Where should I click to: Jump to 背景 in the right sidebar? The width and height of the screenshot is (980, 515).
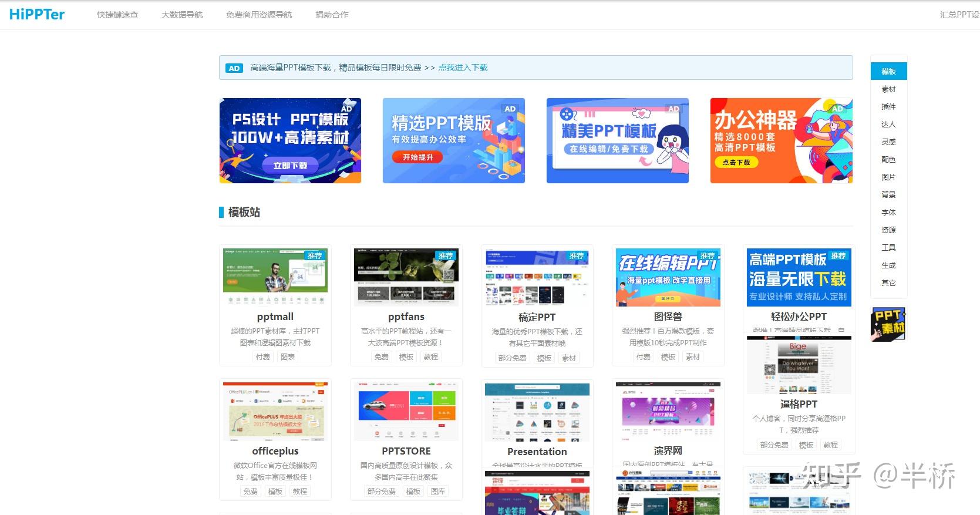[x=888, y=195]
